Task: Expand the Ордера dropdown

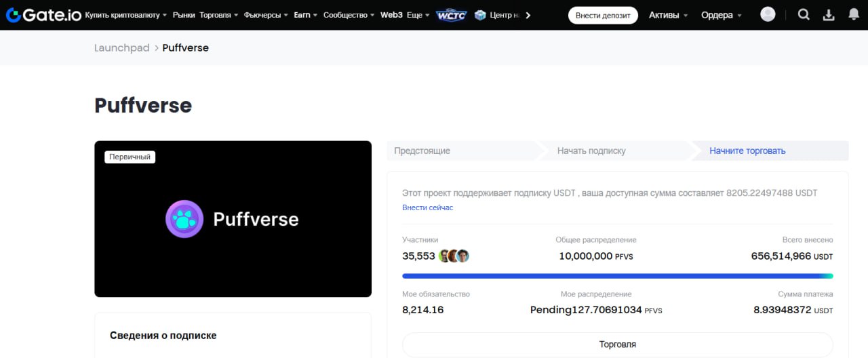Action: pos(722,15)
